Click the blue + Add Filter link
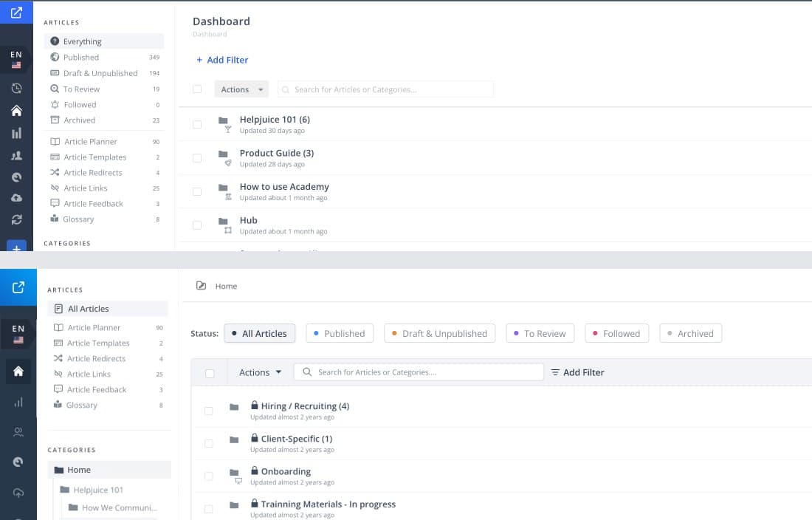 (x=222, y=60)
